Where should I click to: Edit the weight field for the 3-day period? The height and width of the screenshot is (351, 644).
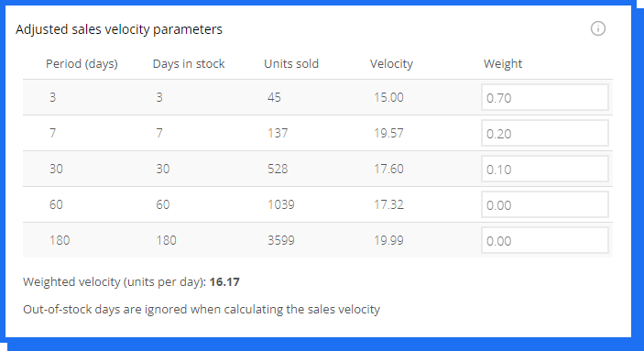(x=545, y=97)
